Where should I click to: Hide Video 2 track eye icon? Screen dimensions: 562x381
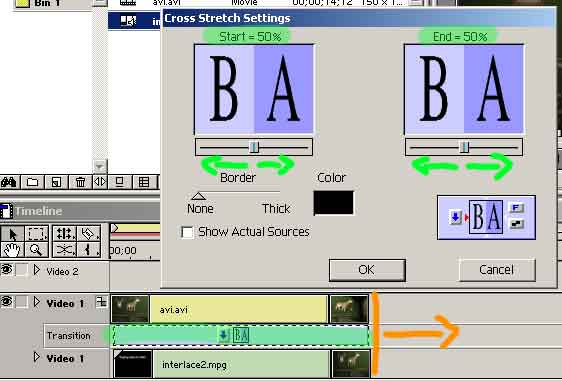[x=6, y=269]
